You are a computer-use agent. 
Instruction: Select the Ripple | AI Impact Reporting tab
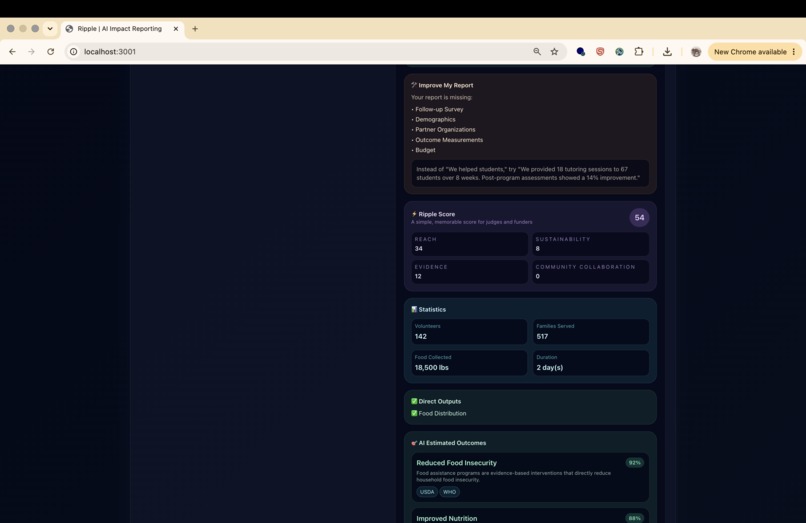(x=119, y=29)
